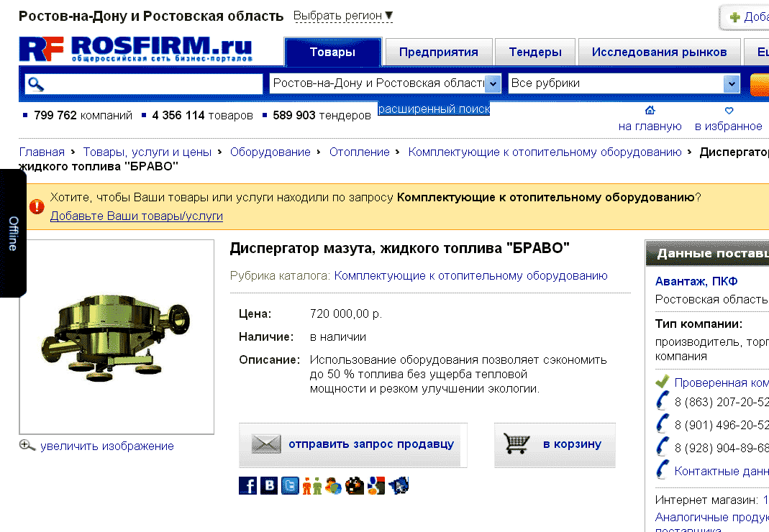Switch to the Предприятия tab

pyautogui.click(x=438, y=52)
